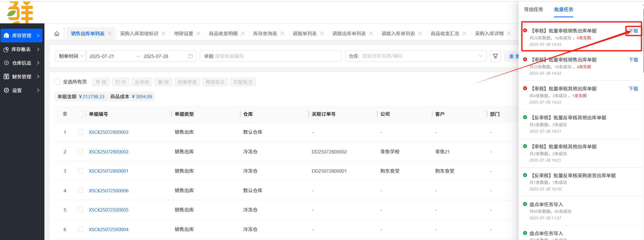Click the 审核 button
The height and width of the screenshot is (240, 644).
tap(101, 82)
